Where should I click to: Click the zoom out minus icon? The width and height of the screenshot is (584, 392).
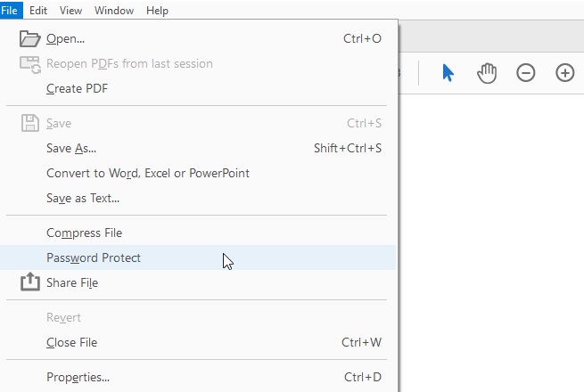[x=526, y=73]
